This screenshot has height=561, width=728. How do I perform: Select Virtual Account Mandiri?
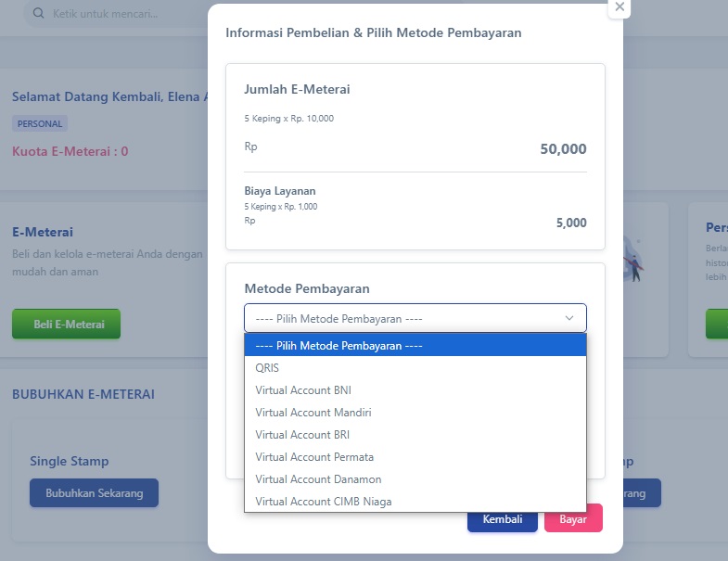tap(415, 413)
